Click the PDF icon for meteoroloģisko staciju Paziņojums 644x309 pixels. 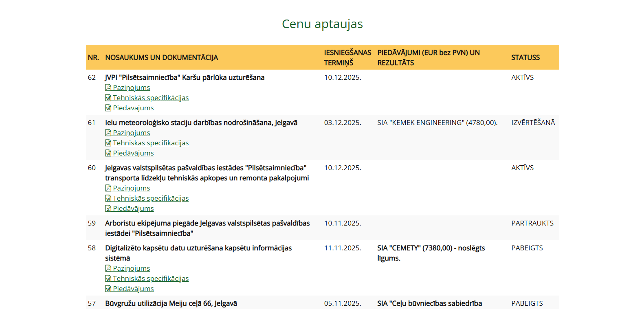click(x=108, y=133)
